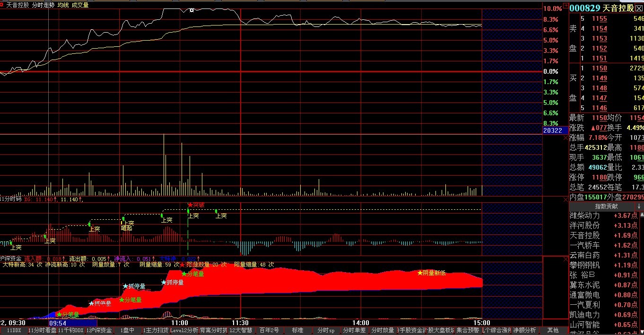Click the 沪深资金 indicator name label
The image size is (644, 335).
click(10, 259)
